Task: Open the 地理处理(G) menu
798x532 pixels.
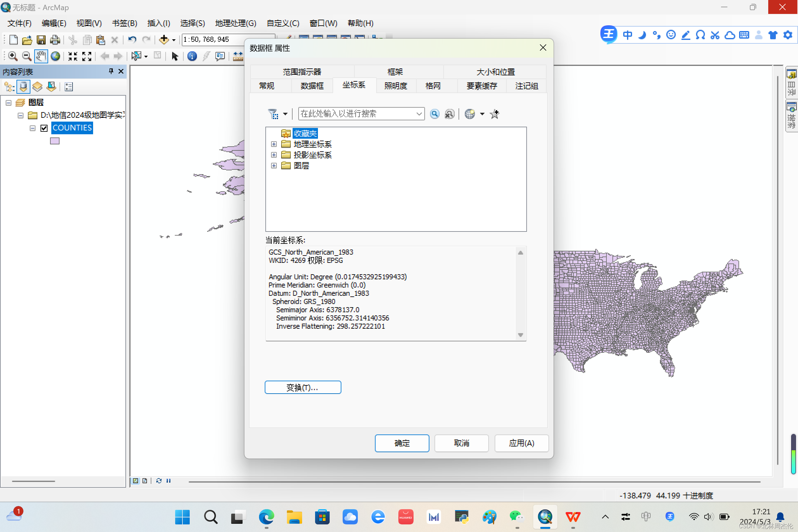Action: 236,23
